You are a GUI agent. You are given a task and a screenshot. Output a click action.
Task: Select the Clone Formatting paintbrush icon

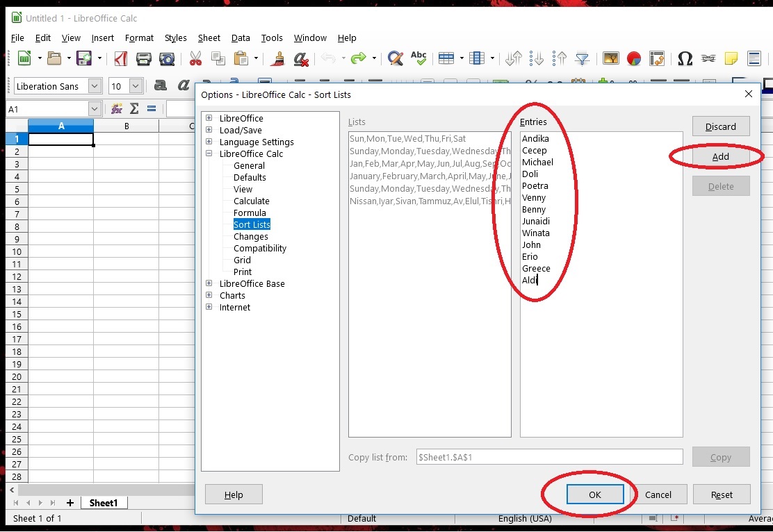tap(277, 58)
